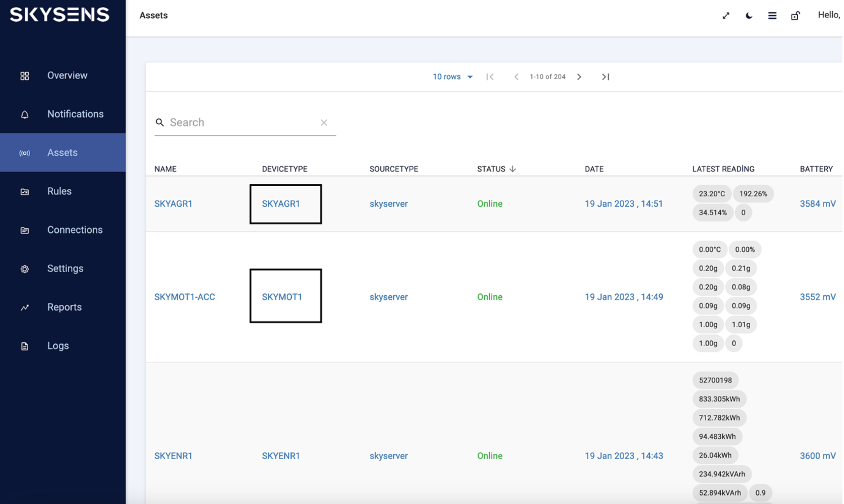Click the Overview grid icon
Viewport: 844px width, 504px height.
pyautogui.click(x=25, y=76)
